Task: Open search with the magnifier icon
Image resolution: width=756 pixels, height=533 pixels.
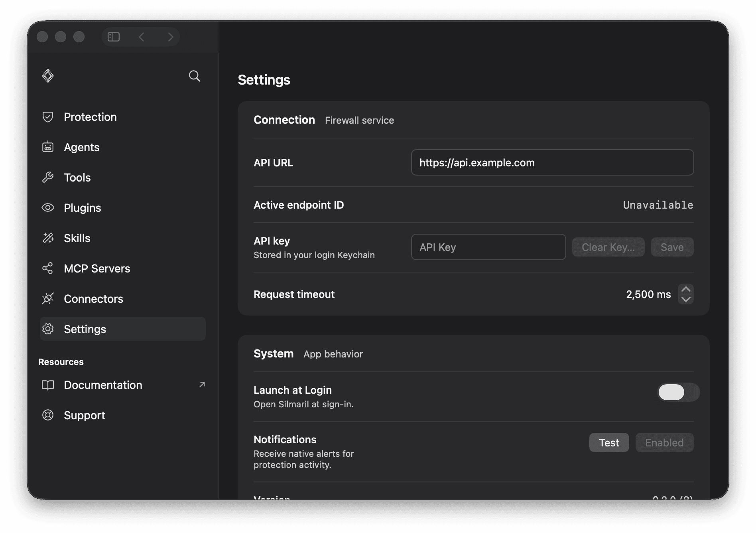Action: 195,76
